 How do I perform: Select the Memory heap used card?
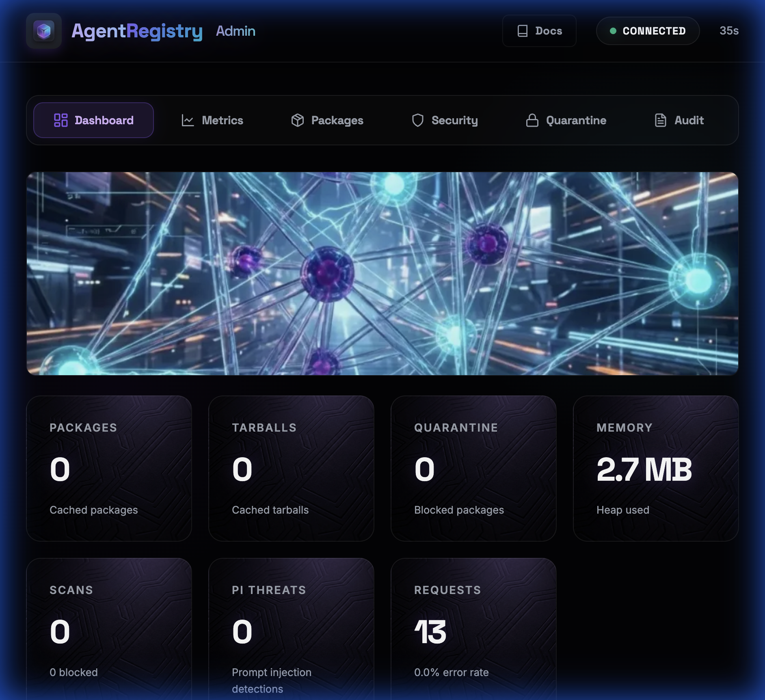tap(655, 468)
